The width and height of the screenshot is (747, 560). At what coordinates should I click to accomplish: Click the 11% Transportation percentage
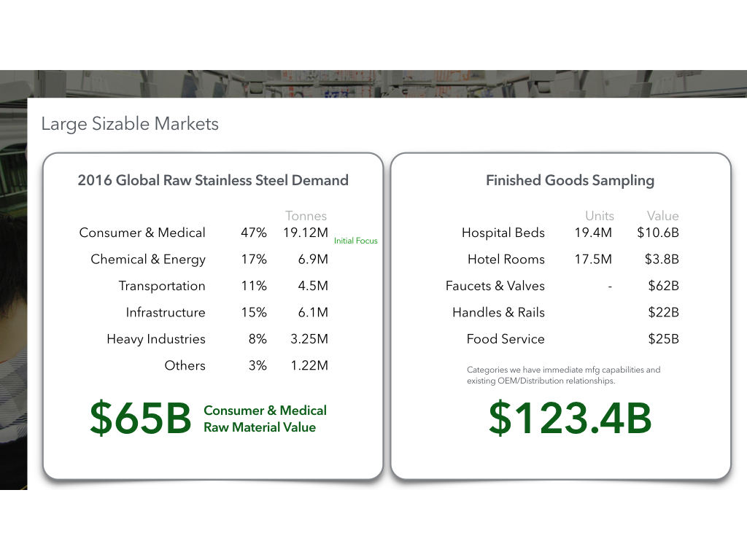253,286
